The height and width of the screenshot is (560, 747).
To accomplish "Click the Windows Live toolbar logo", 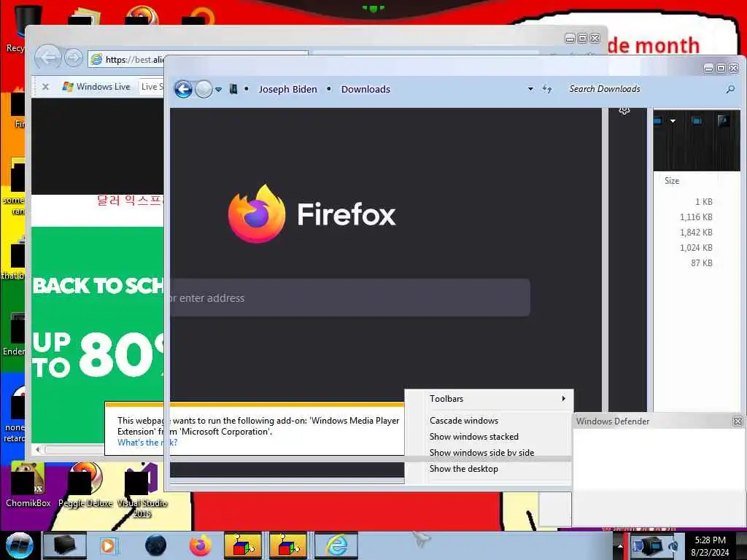I will pyautogui.click(x=96, y=87).
